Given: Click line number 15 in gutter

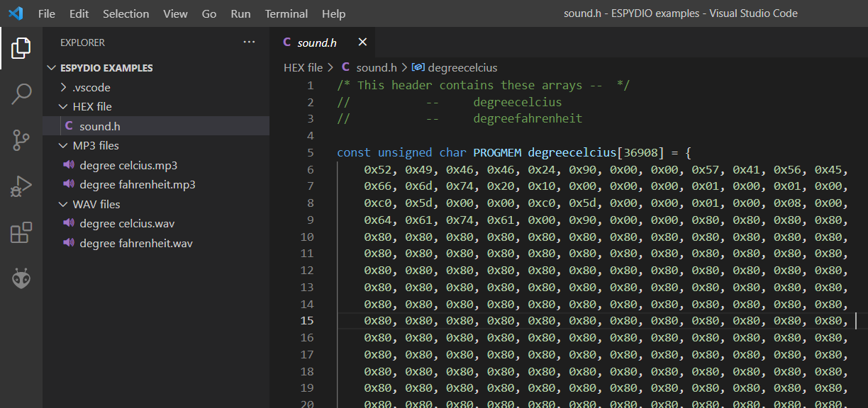Looking at the screenshot, I should pos(306,320).
